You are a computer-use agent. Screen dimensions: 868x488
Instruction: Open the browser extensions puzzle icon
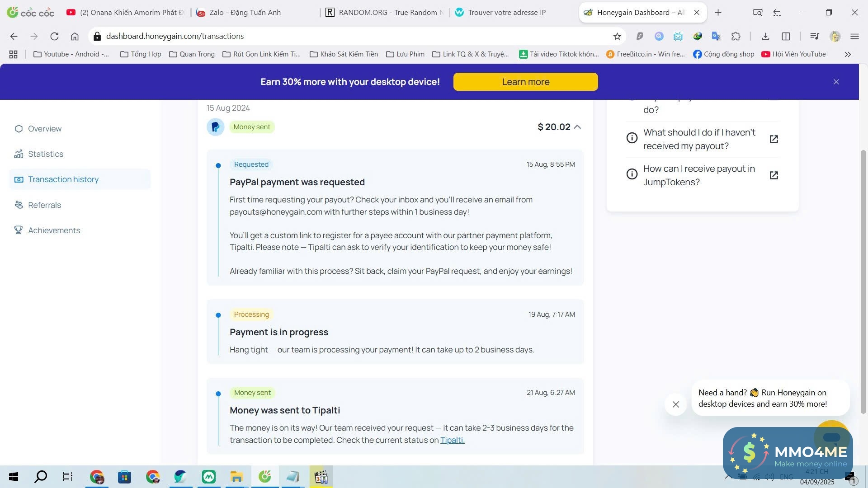(x=736, y=36)
